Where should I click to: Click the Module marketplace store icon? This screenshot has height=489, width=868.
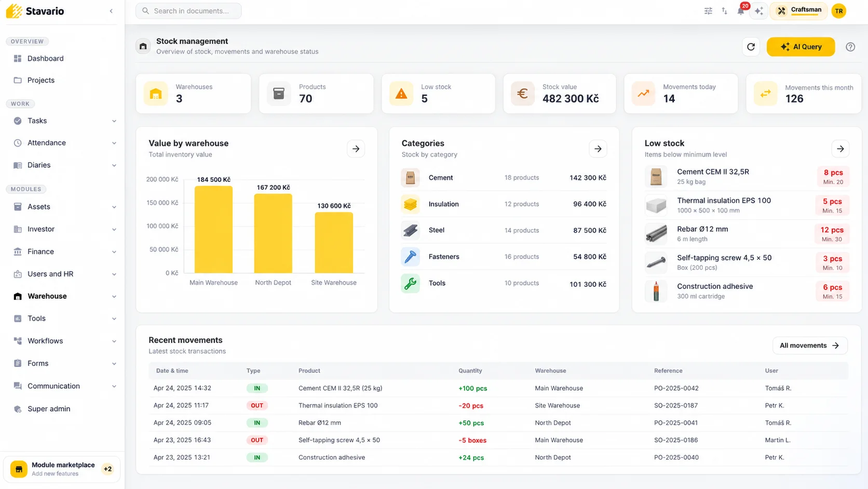pos(19,469)
